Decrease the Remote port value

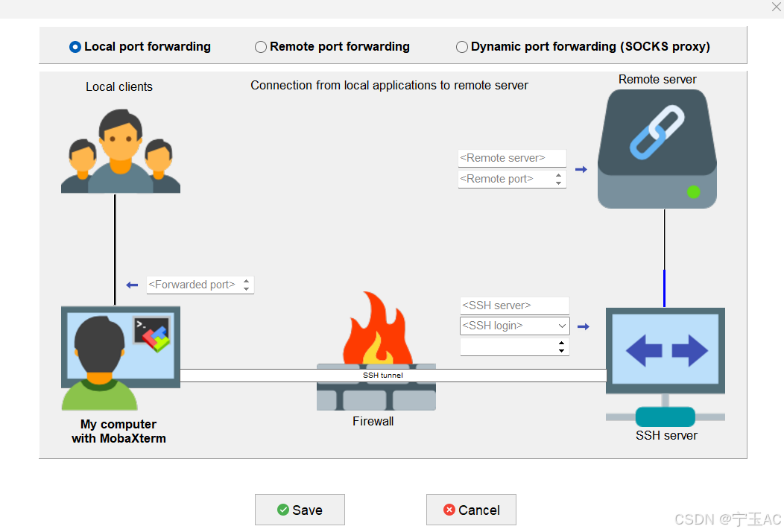tap(558, 183)
